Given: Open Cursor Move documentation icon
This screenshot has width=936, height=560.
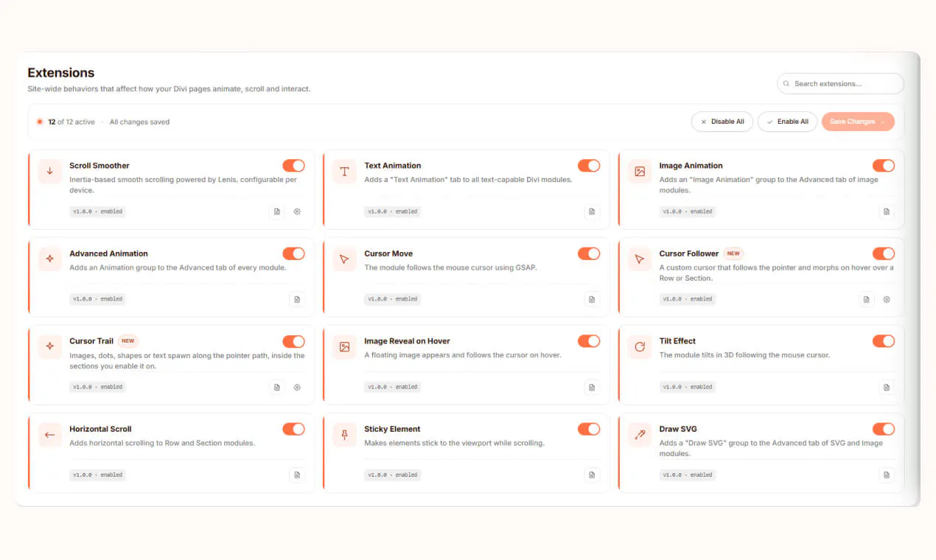Looking at the screenshot, I should click(592, 299).
